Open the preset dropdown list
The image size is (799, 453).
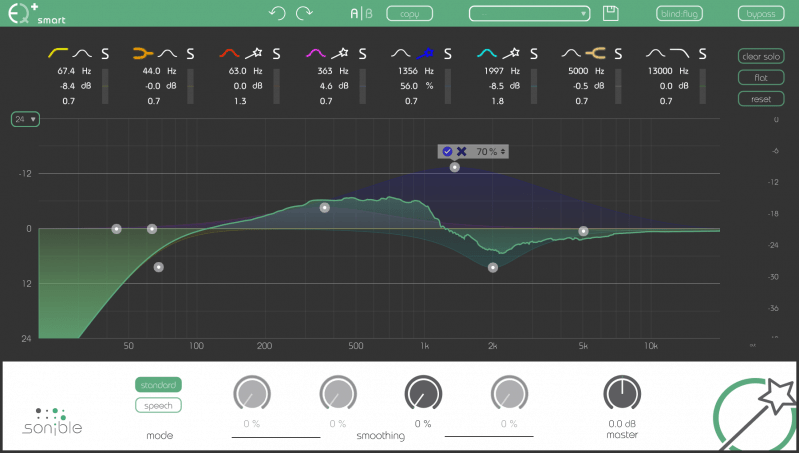pos(531,14)
